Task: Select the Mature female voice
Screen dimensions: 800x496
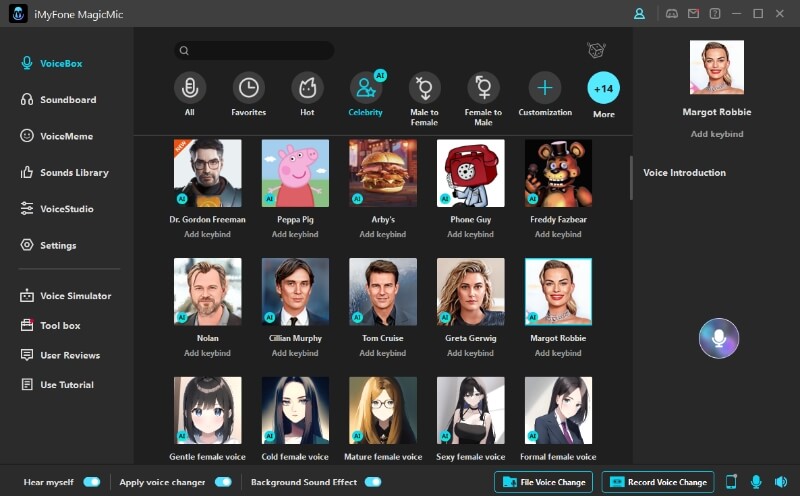Action: click(x=383, y=410)
